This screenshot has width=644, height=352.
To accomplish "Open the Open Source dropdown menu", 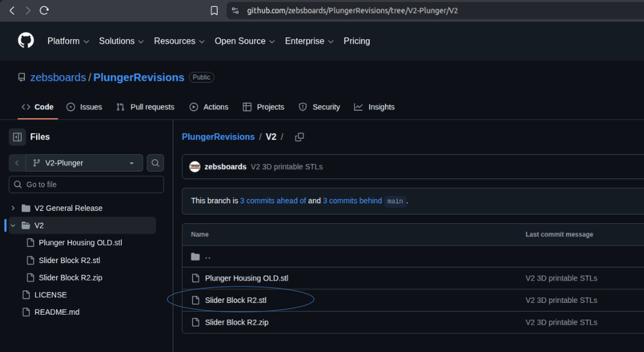I will [x=244, y=41].
